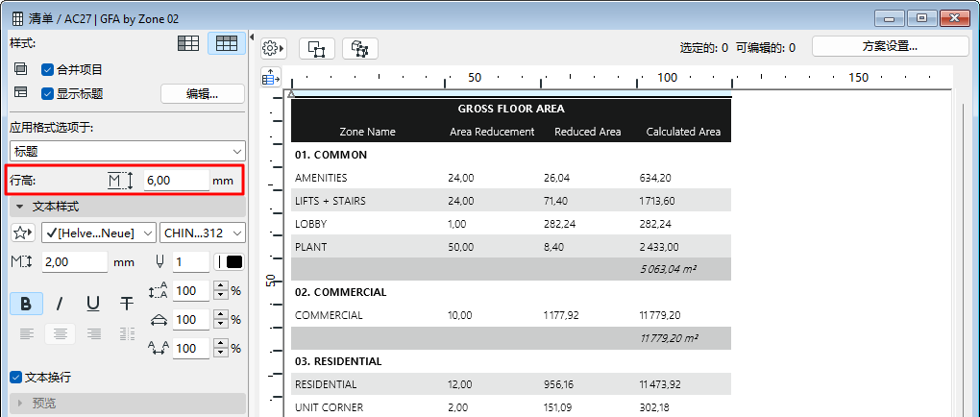Image resolution: width=980 pixels, height=417 pixels.
Task: Click the black pen color swatch
Action: (x=233, y=261)
